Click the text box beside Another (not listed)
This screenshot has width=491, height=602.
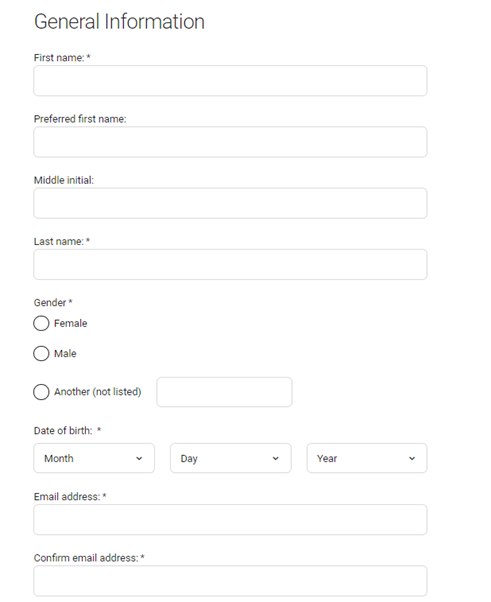pyautogui.click(x=224, y=392)
